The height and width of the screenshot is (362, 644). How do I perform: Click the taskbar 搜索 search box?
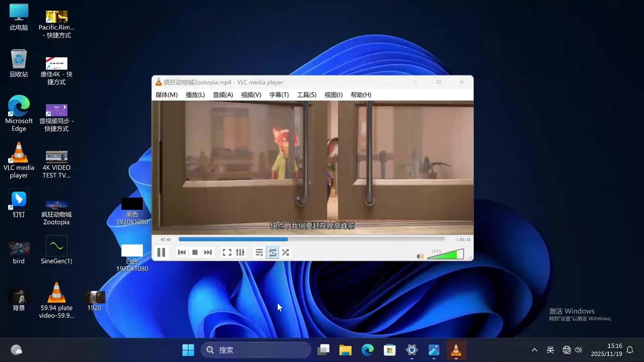pos(256,350)
